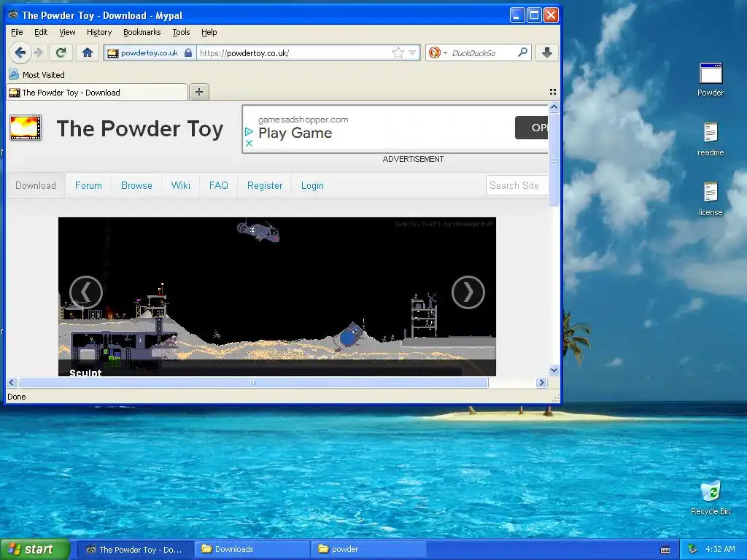
Task: Click the ad's Open button
Action: click(x=532, y=128)
